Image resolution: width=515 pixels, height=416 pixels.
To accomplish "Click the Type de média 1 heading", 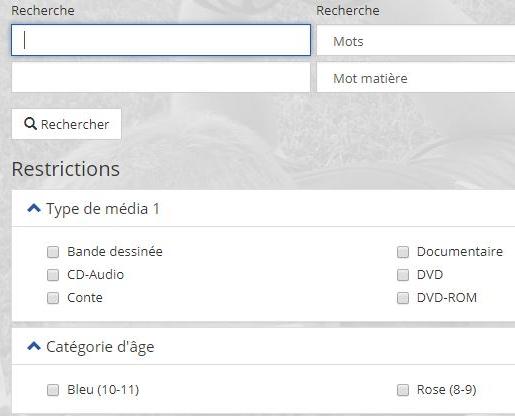I will [103, 209].
